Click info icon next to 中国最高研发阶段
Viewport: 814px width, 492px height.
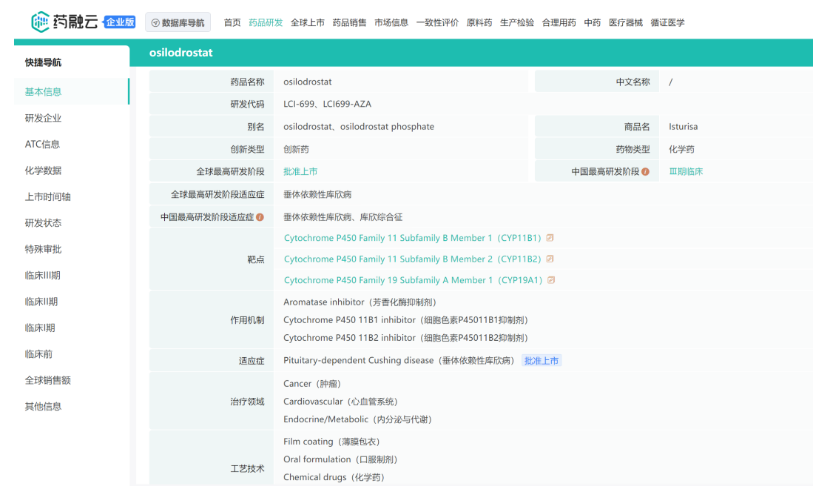(x=645, y=171)
